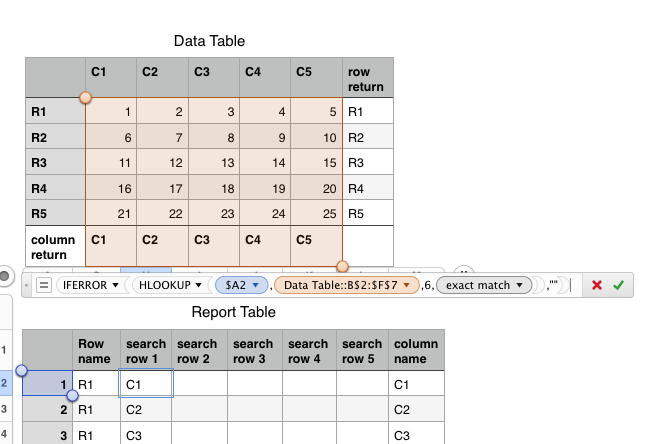Open the exact match argument dropdown
Viewport: 664px width, 444px height.
[x=519, y=285]
